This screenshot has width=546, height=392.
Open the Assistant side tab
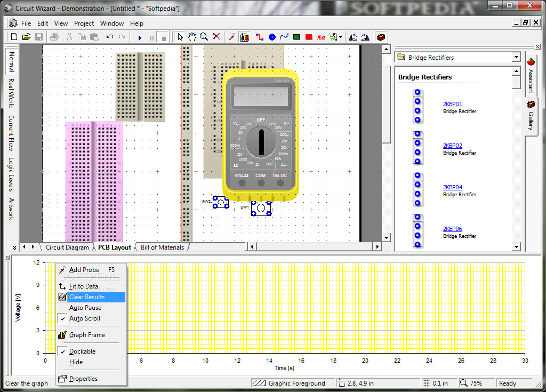pos(531,76)
